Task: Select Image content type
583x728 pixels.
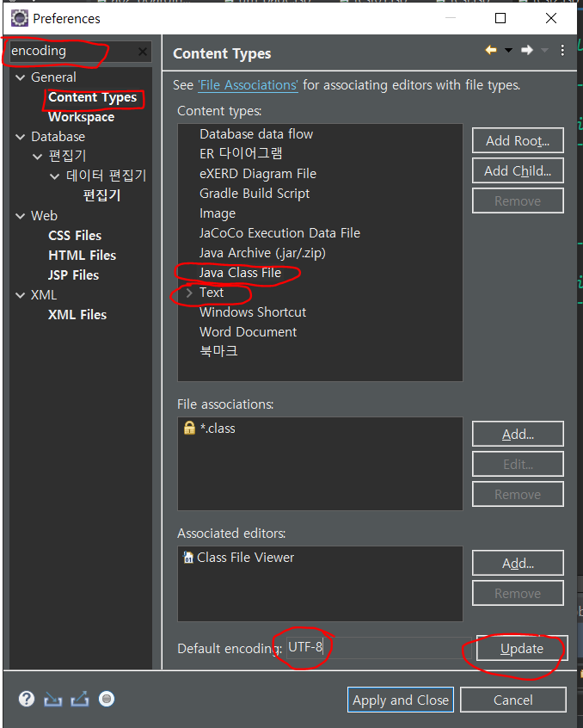Action: click(218, 213)
